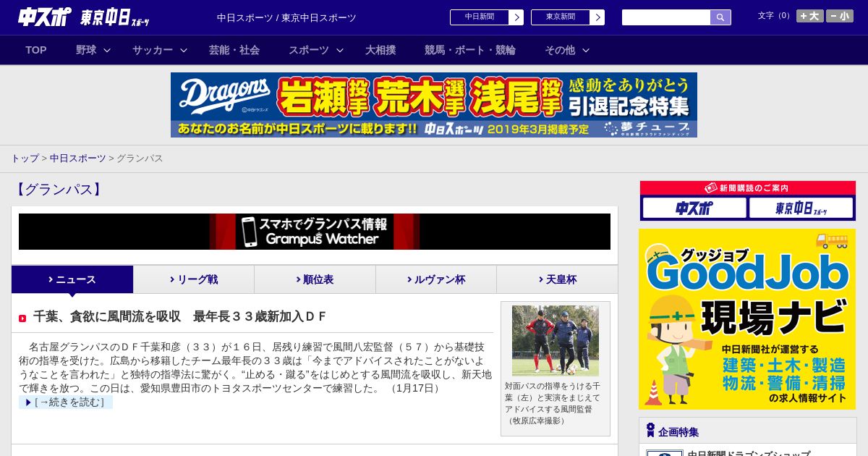Open the 千葉、貪欲に風間流を吸収 article headline
This screenshot has width=868, height=456.
[x=180, y=316]
